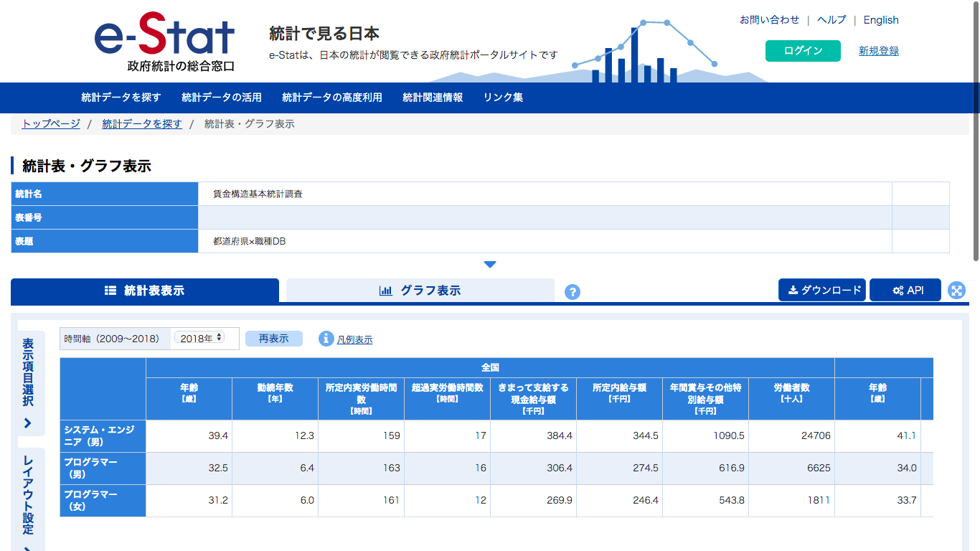Click the graph icon on グラフ表示 tab
Viewport: 980px width, 551px height.
point(385,291)
